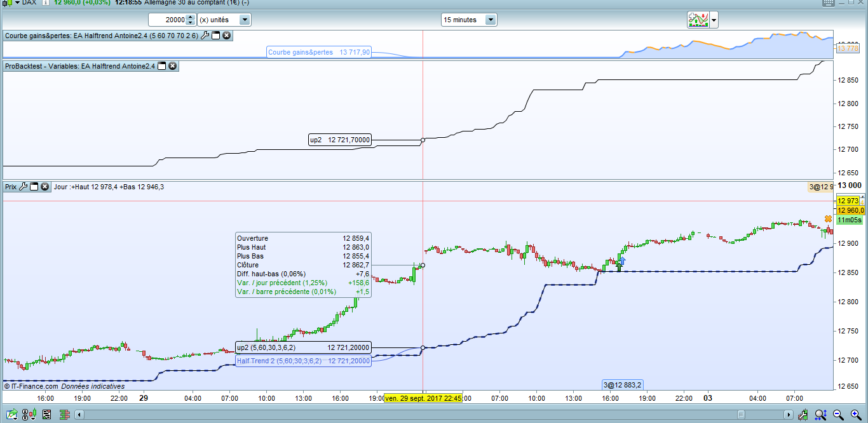
Task: Maximize the Prix price panel
Action: pyautogui.click(x=34, y=187)
